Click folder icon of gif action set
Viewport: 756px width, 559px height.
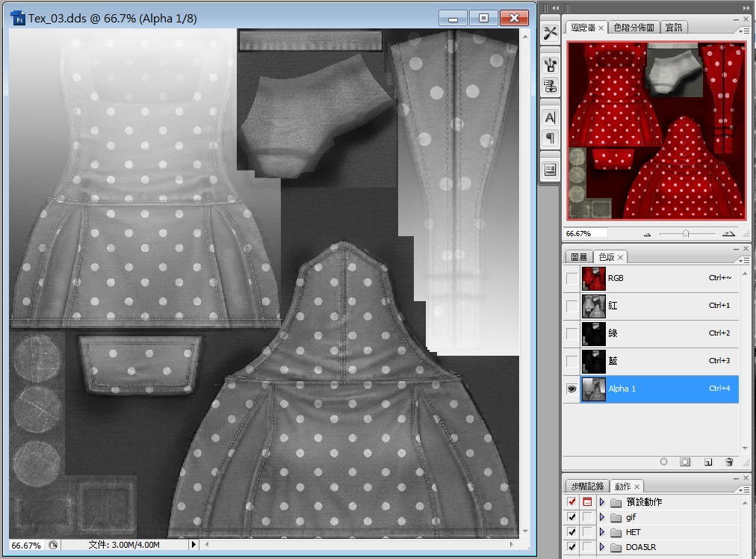(616, 517)
